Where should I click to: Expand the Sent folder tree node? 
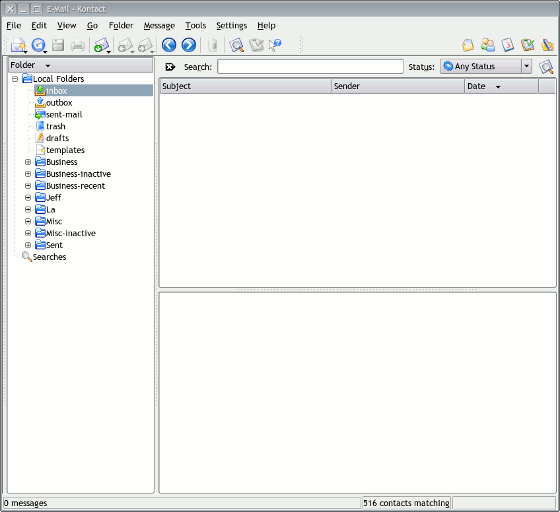(x=28, y=245)
